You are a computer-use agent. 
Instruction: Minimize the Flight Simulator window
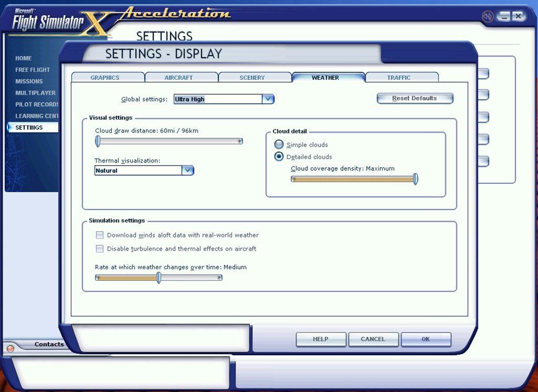[503, 16]
